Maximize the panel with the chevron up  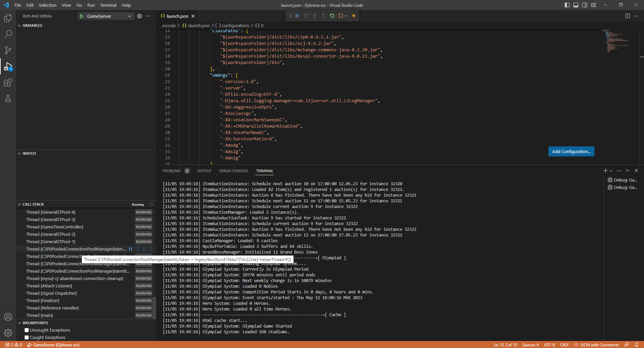628,170
